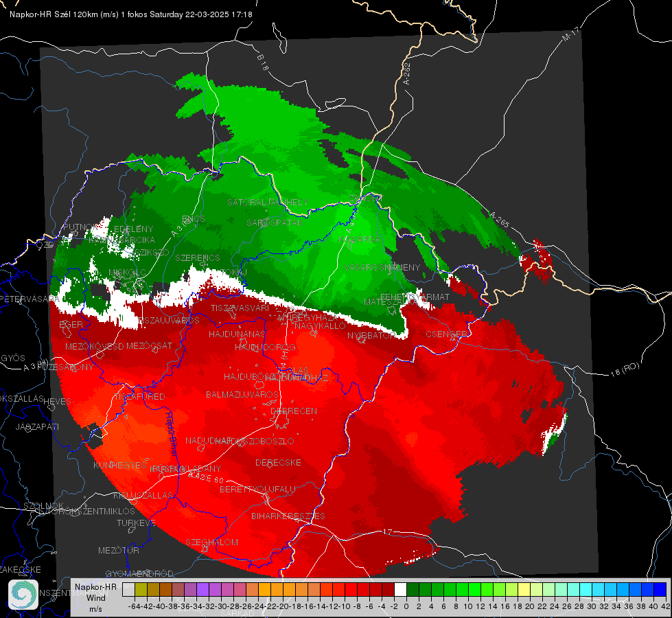Click the blue swirl weather logo icon
Image resolution: width=672 pixels, height=618 pixels.
coord(23,595)
